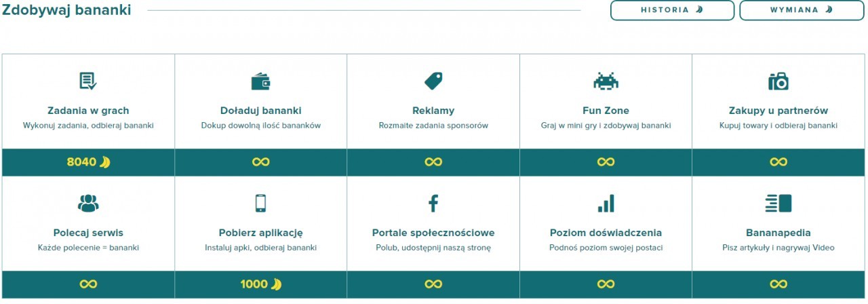
Task: Select the people group icon above Polecaj serwis
Action: 88,203
